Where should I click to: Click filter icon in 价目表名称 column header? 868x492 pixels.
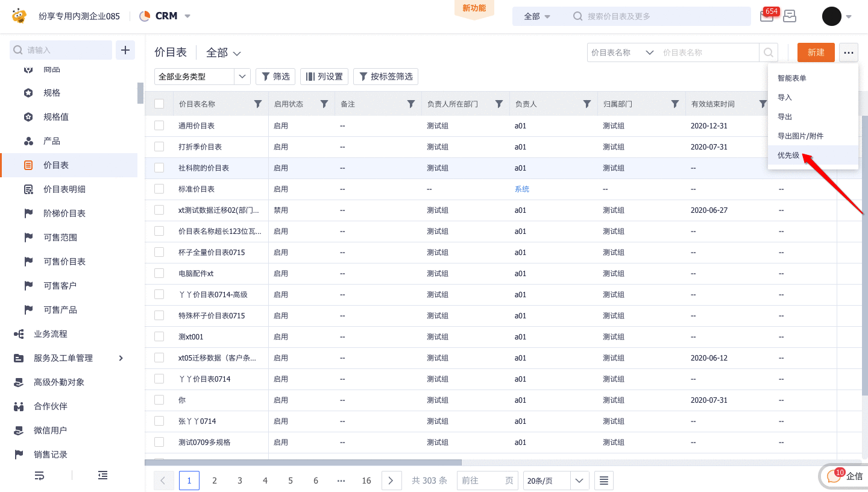point(258,104)
